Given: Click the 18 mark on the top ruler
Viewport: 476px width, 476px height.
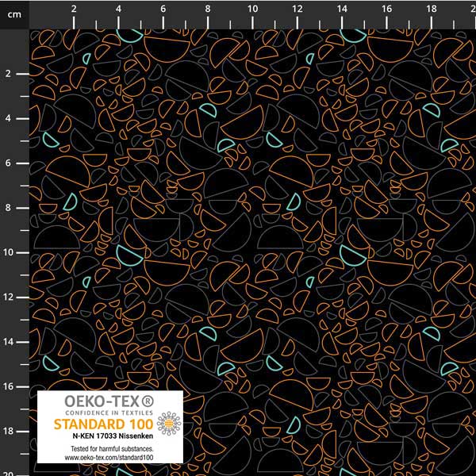Looking at the screenshot, I should (431, 9).
